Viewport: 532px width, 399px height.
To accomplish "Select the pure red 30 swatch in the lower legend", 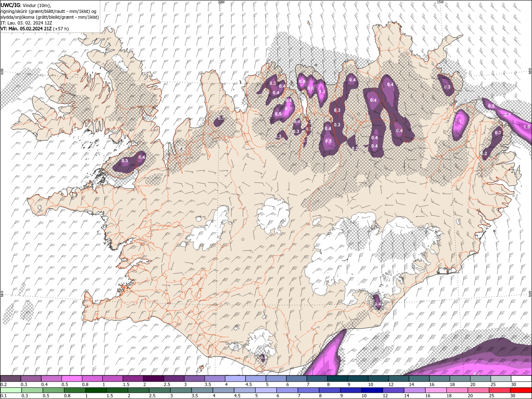I will (521, 390).
